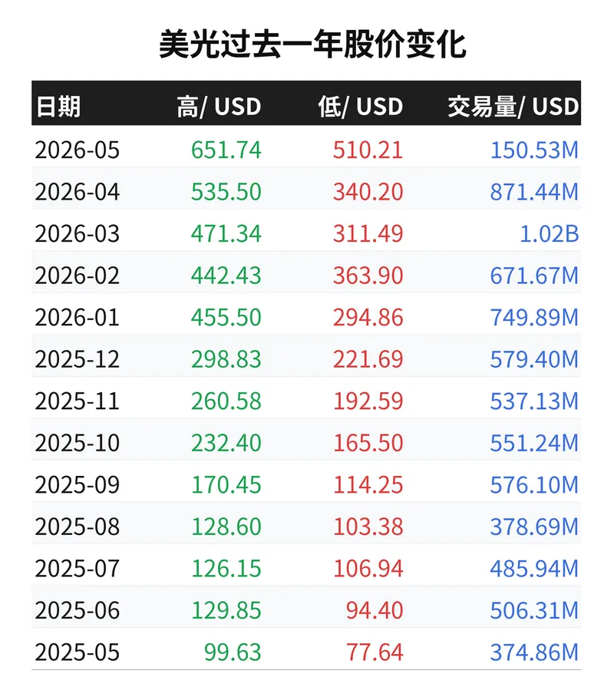Screen dimensions: 614x700
Task: Click the 交易量/ USD column header
Action: click(x=513, y=106)
